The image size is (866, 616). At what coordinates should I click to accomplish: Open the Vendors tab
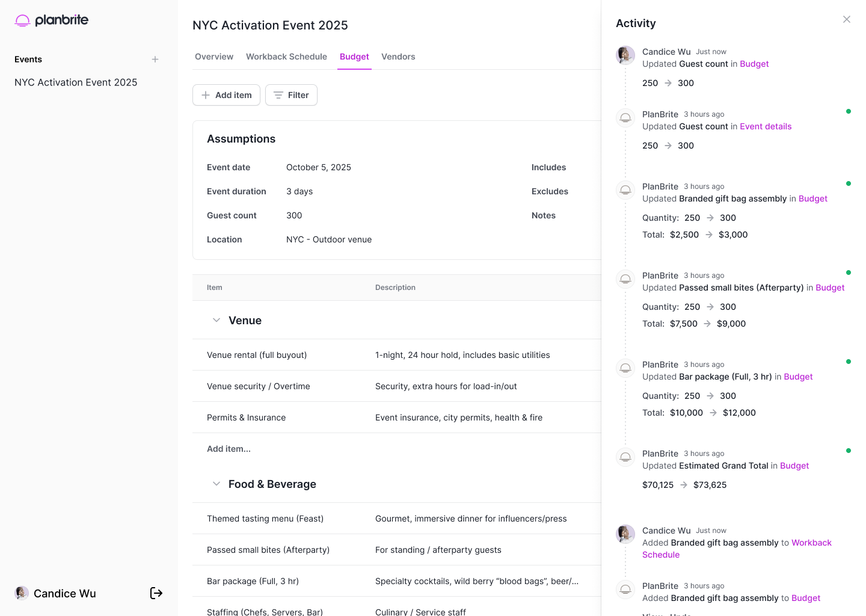point(398,57)
